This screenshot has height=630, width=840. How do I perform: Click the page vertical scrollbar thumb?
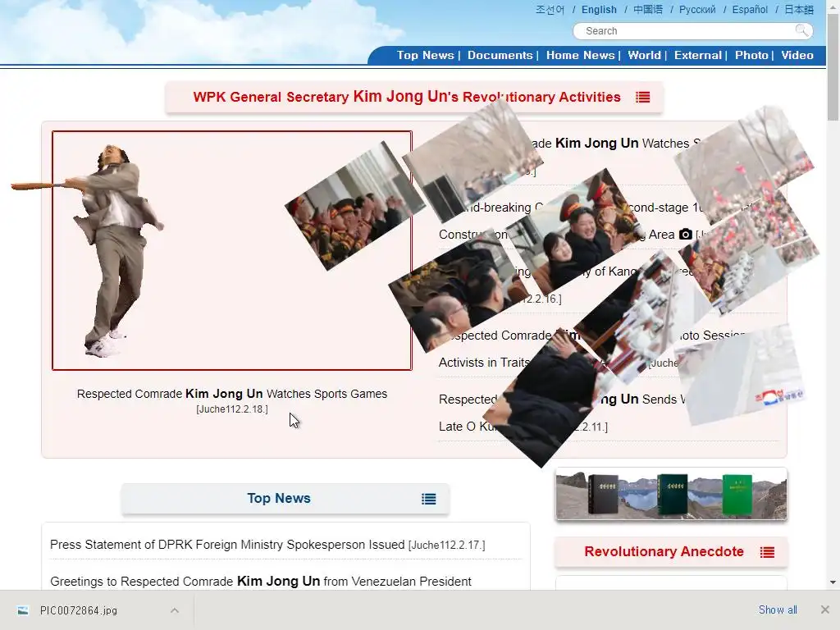tap(833, 66)
